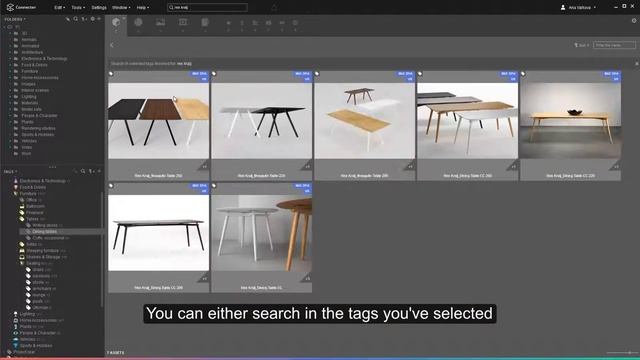Open the Plants folder in the folder tree

click(x=27, y=122)
